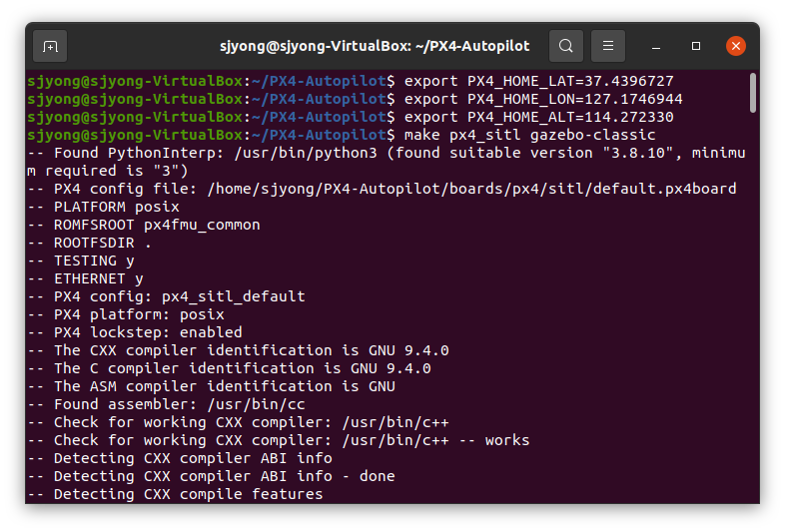
Task: Click the command 'make px4_sitl gazebo-classic'
Action: click(x=529, y=135)
